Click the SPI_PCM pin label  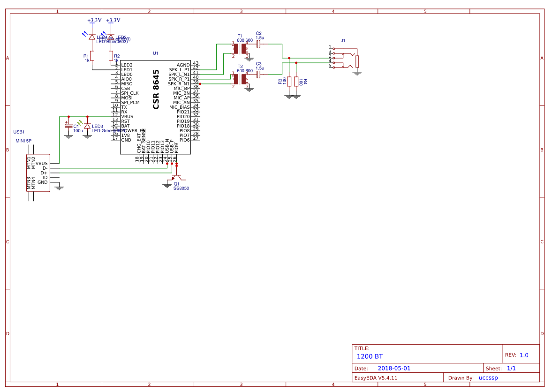coord(130,102)
